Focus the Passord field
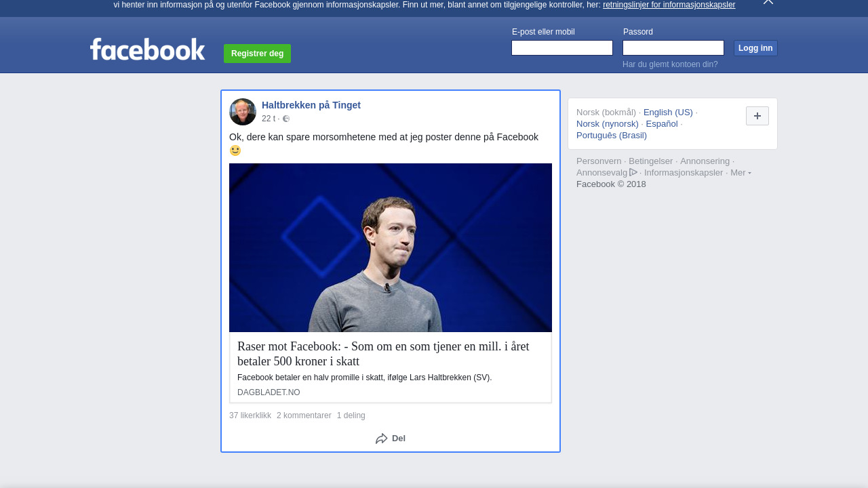The width and height of the screenshot is (868, 488). tap(673, 48)
